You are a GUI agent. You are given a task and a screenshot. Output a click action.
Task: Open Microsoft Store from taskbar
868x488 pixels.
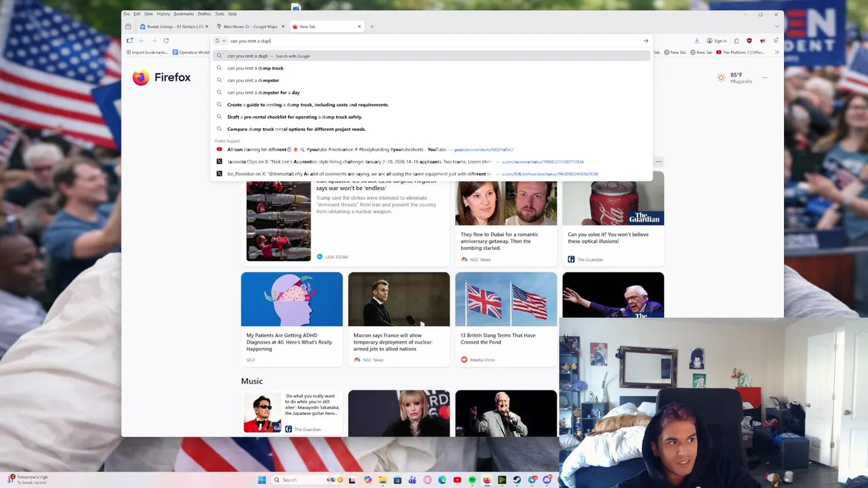(398, 480)
